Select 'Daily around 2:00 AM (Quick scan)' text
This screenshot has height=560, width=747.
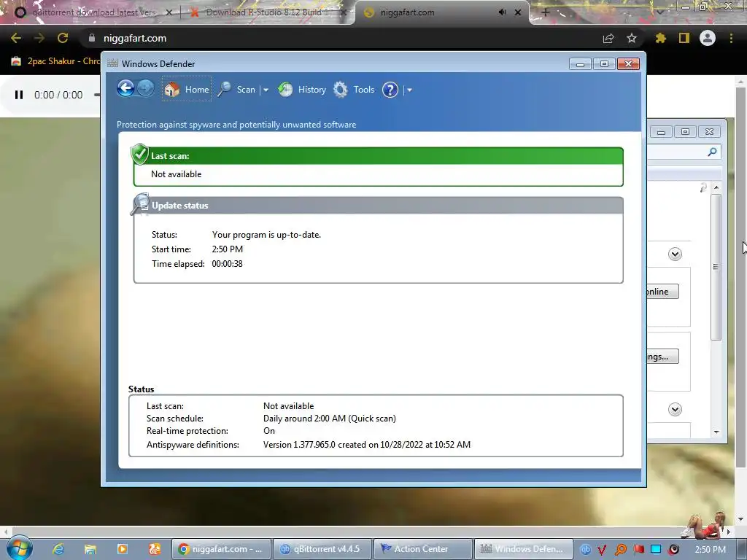[329, 419]
